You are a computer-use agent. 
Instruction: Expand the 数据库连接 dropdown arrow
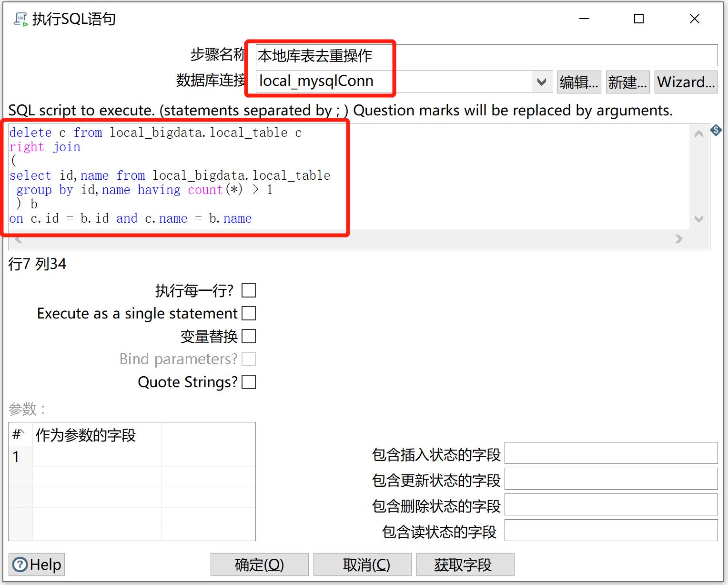tap(542, 82)
